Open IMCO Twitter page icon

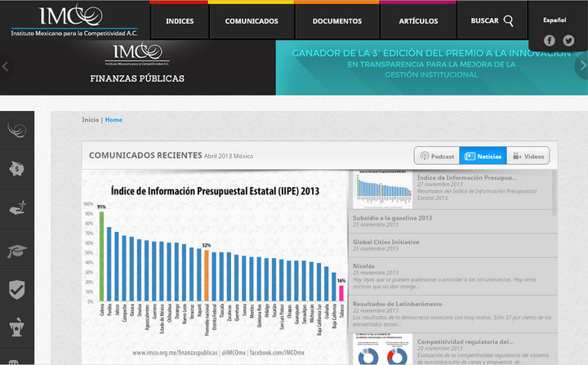click(568, 41)
